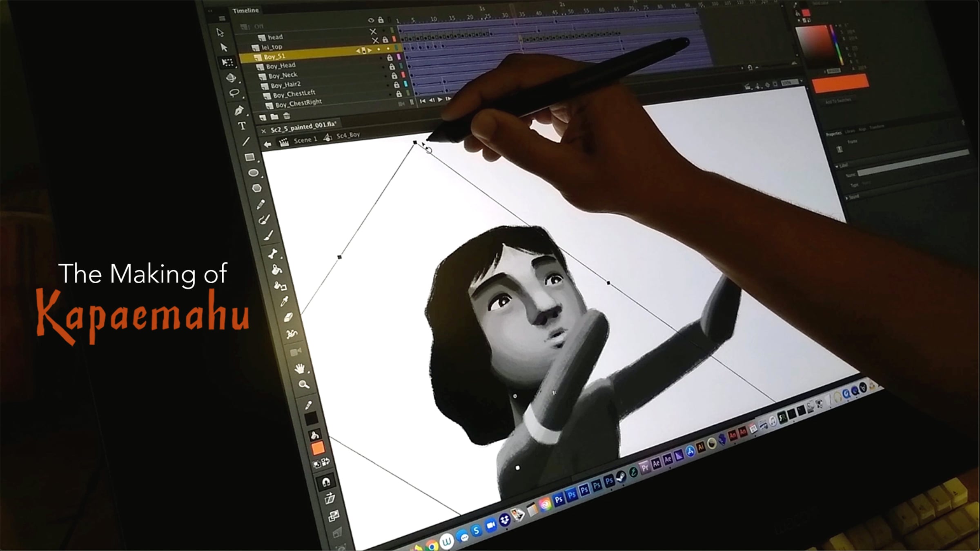Viewport: 980px width, 551px height.
Task: Select the Paint Bucket tool
Action: [x=276, y=269]
